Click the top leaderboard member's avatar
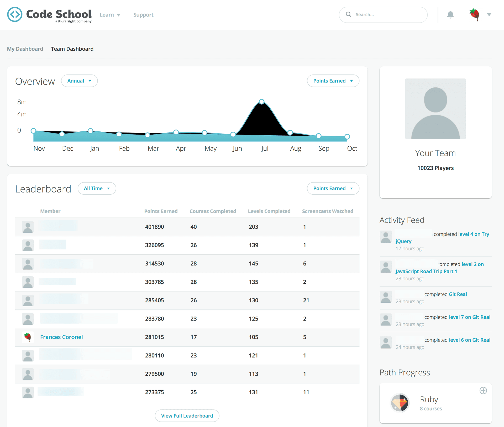The width and height of the screenshot is (504, 427). point(28,227)
